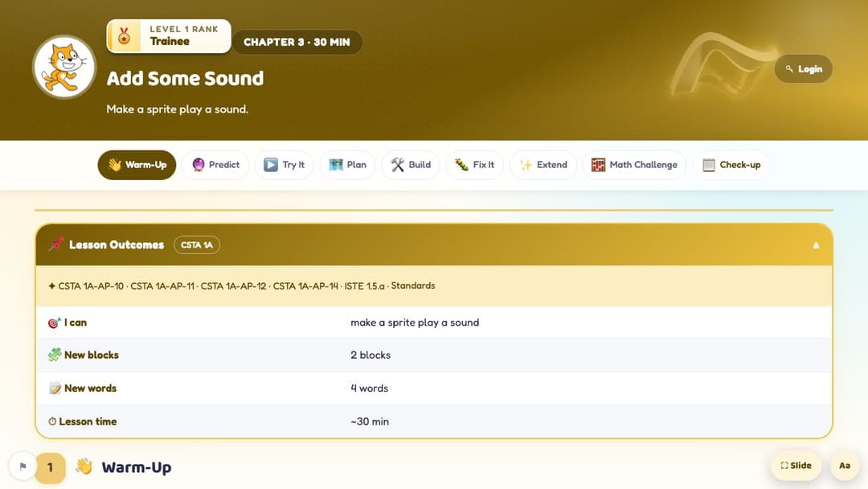Open the Predict tab
This screenshot has height=489, width=868.
pyautogui.click(x=215, y=165)
